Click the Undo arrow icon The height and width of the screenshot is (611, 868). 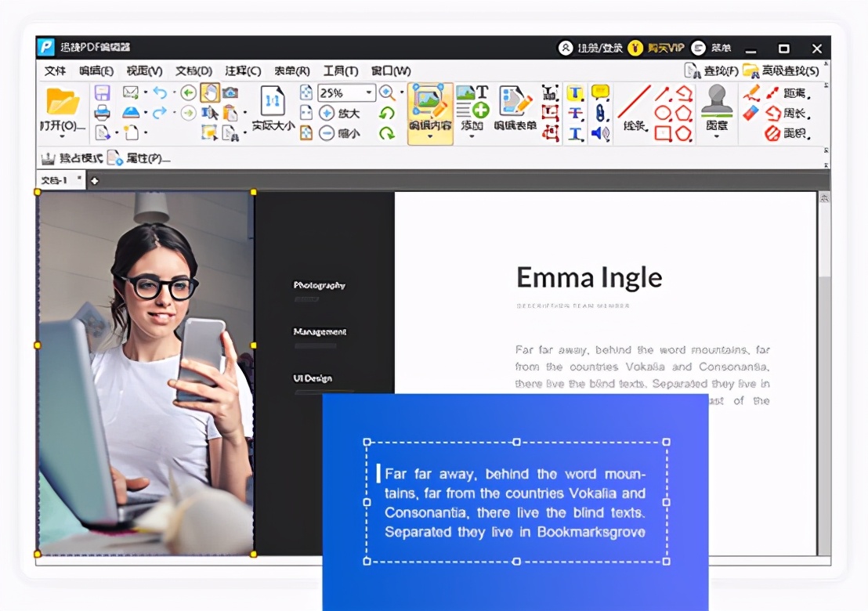(160, 92)
